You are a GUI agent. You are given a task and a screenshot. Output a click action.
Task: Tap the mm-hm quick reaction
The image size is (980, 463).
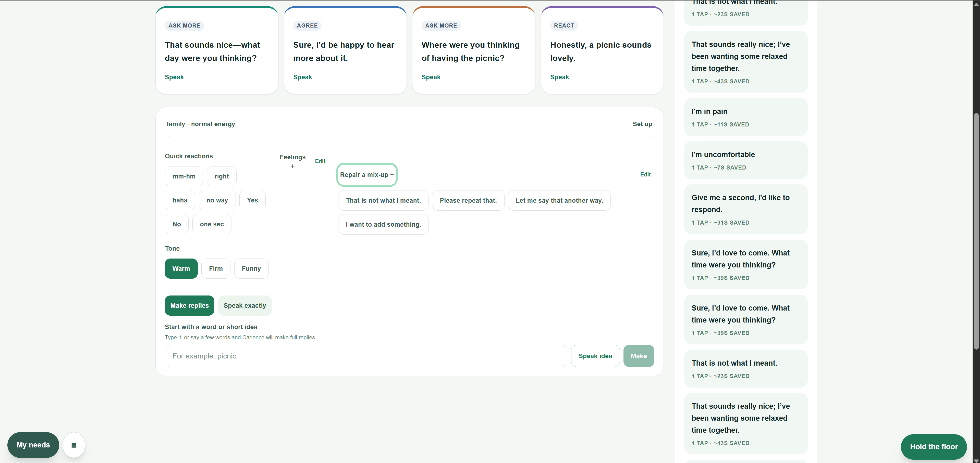(x=184, y=176)
